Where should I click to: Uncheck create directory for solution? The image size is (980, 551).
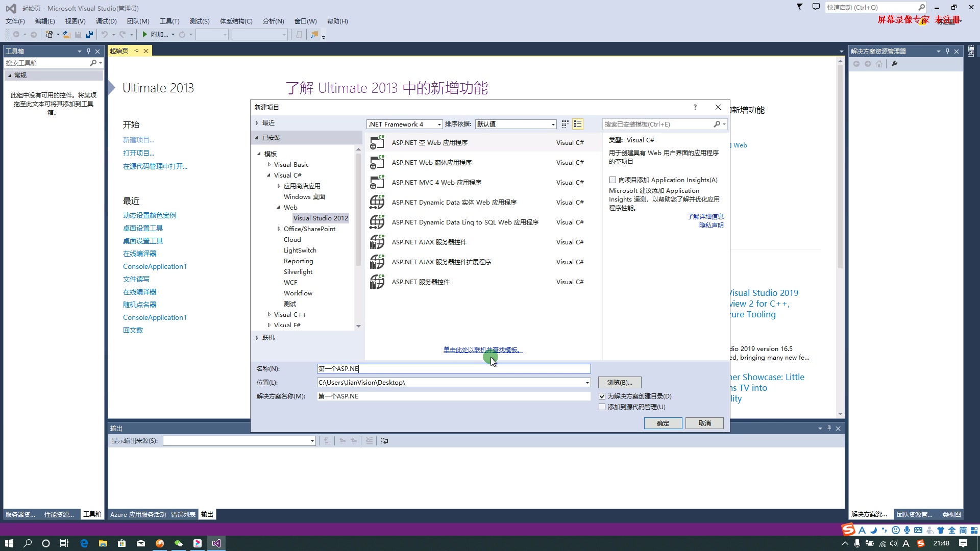(602, 396)
